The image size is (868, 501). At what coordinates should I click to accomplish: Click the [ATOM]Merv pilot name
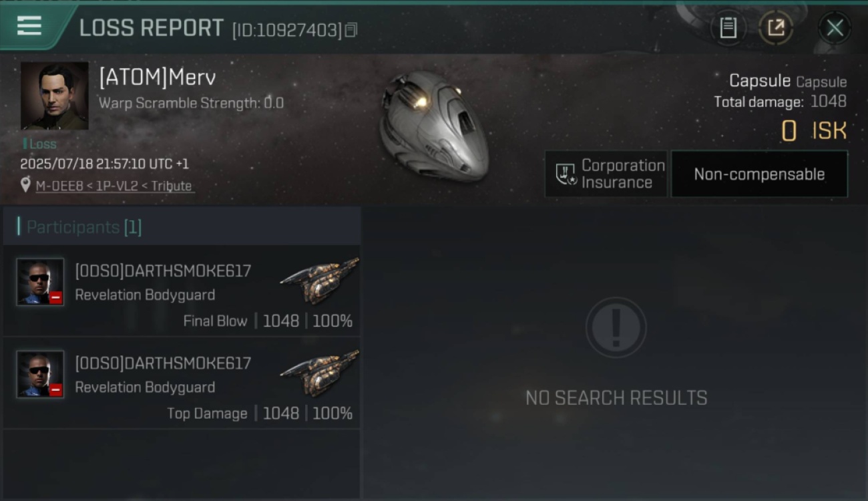point(158,78)
